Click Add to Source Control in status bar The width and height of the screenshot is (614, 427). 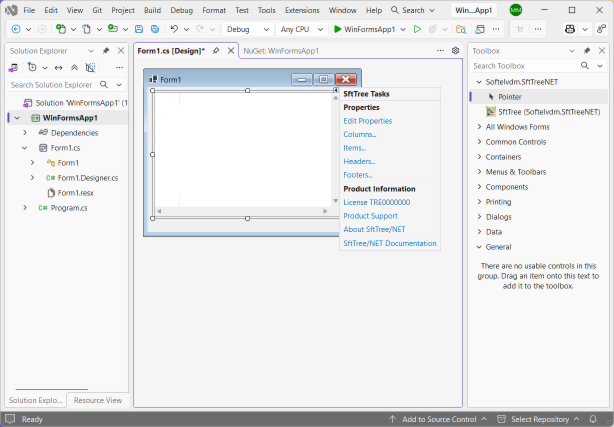pyautogui.click(x=439, y=419)
